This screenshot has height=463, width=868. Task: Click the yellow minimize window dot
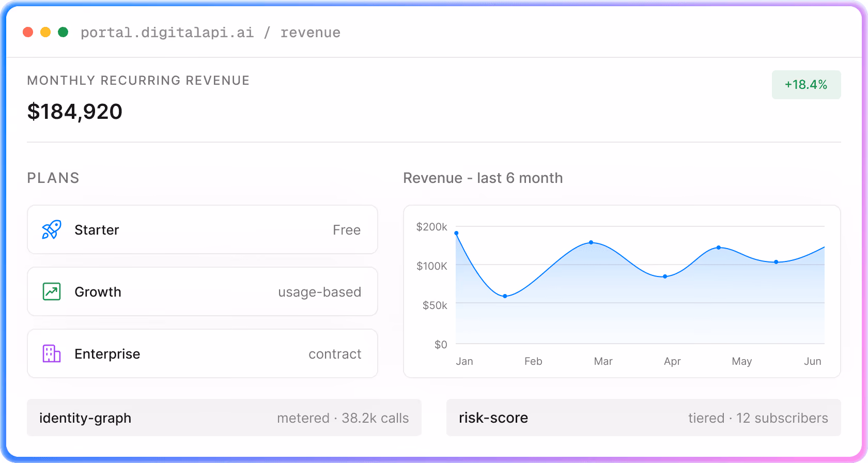tap(45, 32)
